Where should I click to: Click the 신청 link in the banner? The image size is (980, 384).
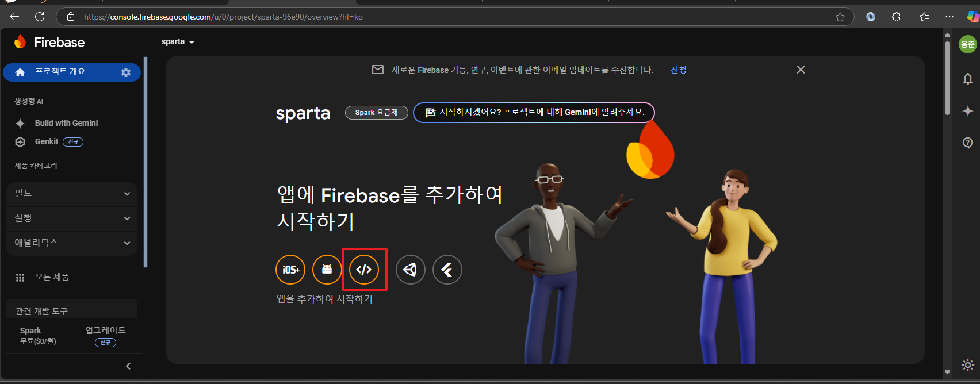coord(679,70)
